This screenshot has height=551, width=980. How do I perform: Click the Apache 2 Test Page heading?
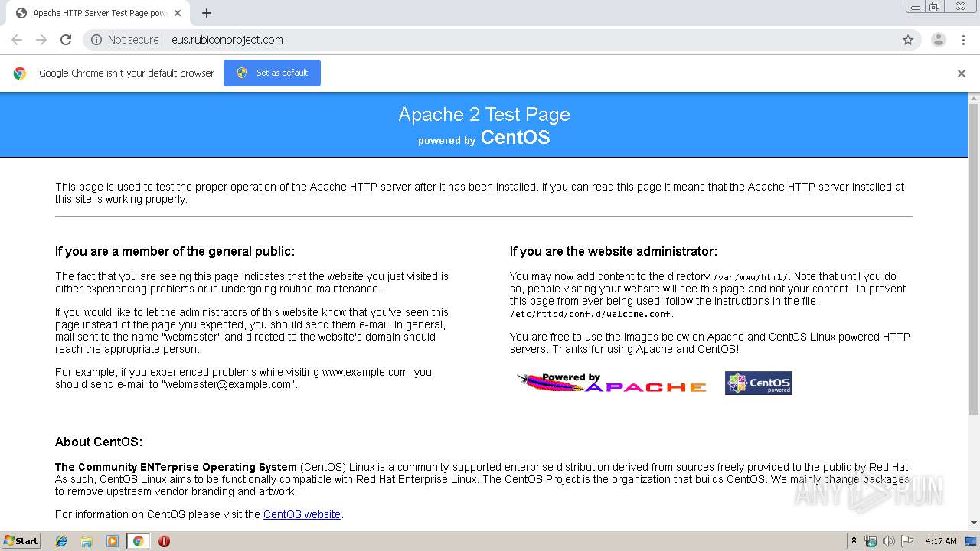pos(484,114)
